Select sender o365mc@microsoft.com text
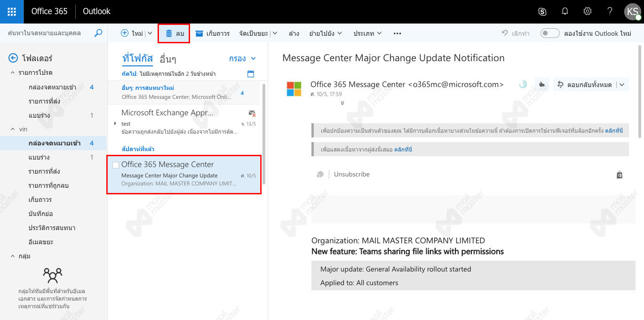Image resolution: width=644 pixels, height=320 pixels. coord(456,85)
